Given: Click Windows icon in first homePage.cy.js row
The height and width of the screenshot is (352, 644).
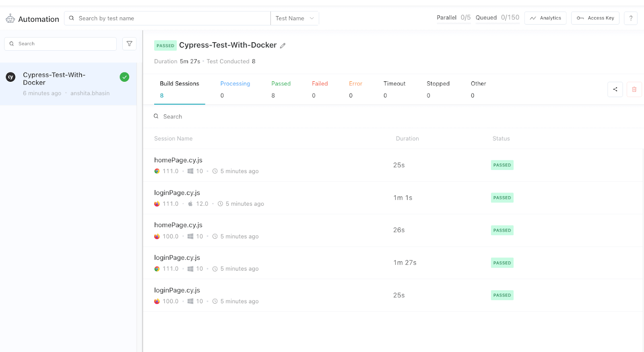Looking at the screenshot, I should (190, 171).
